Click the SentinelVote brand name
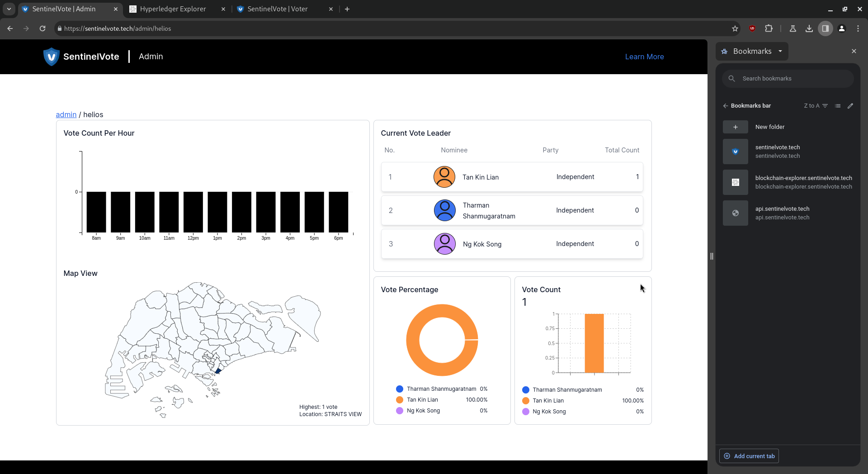The image size is (868, 474). tap(91, 57)
